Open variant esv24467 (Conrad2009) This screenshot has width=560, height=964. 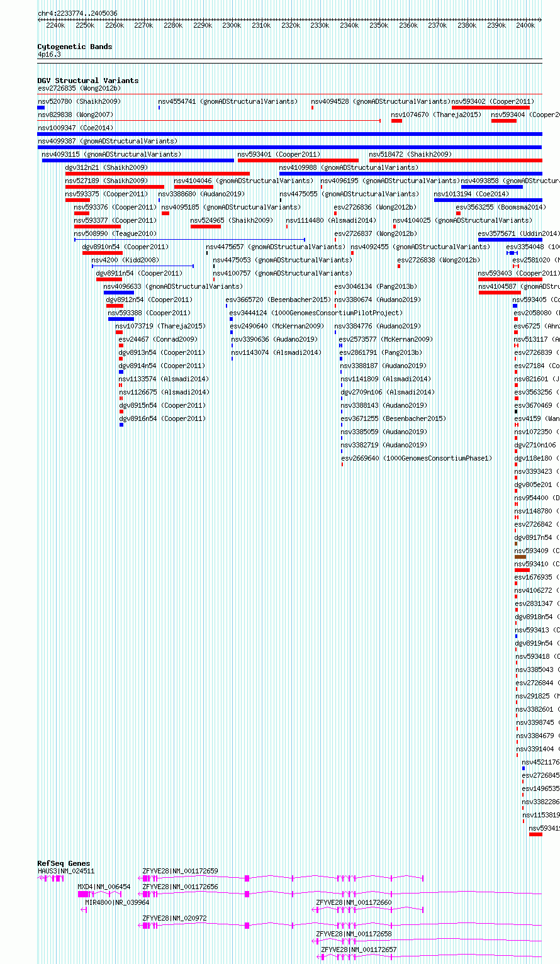point(158,339)
